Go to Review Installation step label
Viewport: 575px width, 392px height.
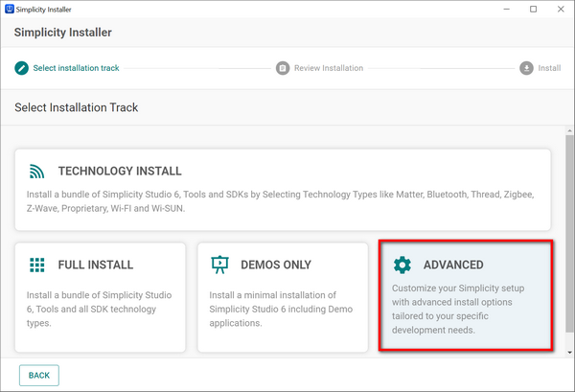pos(329,68)
